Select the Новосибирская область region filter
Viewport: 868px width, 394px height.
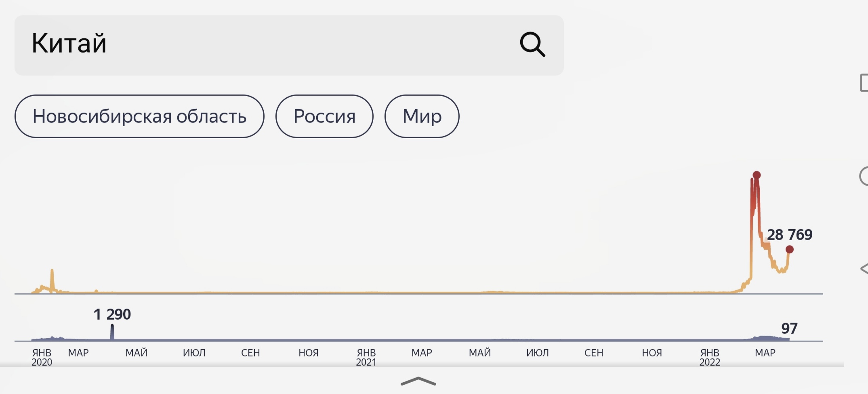139,116
